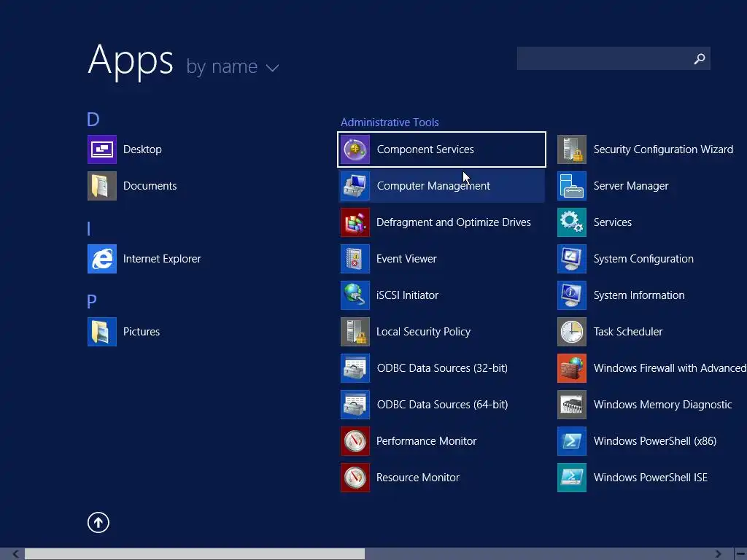Click the horizontal scrollbar thumb
Image resolution: width=747 pixels, height=560 pixels.
pyautogui.click(x=195, y=554)
